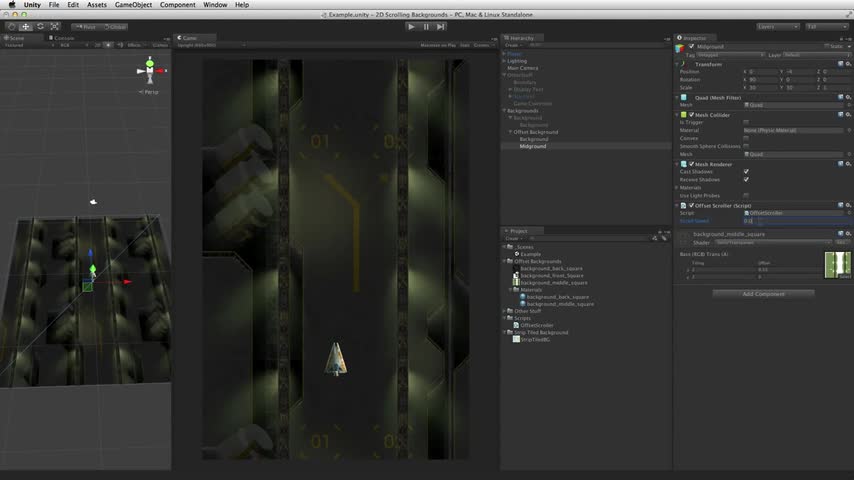
Task: Enable the Is Trigger checkbox
Action: click(746, 123)
